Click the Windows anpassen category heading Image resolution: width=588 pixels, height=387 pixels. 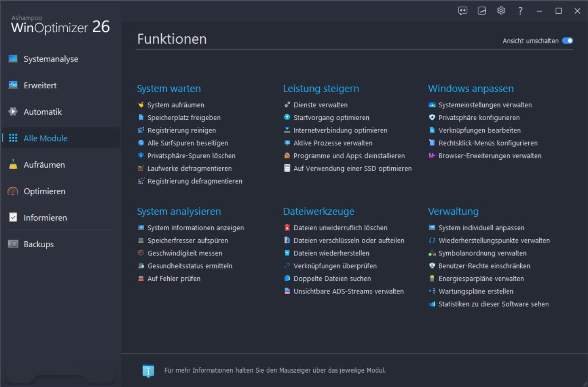point(470,88)
